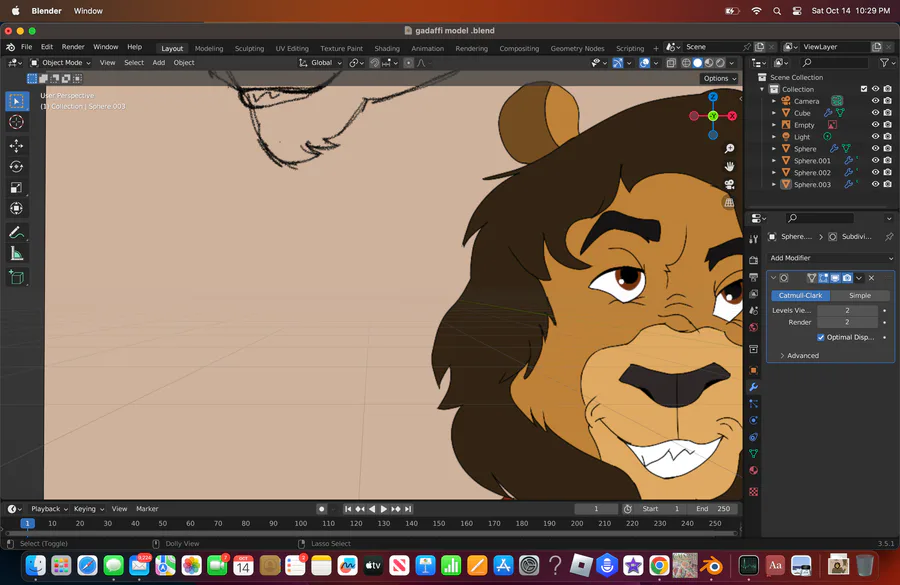The width and height of the screenshot is (900, 585).
Task: Open the Object Mode dropdown
Action: (60, 63)
